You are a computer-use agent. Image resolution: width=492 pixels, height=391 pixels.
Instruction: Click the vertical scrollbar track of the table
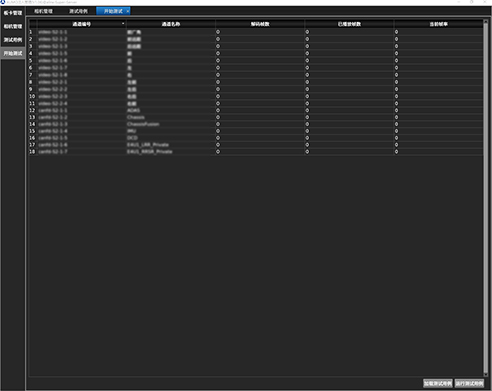pyautogui.click(x=485, y=198)
